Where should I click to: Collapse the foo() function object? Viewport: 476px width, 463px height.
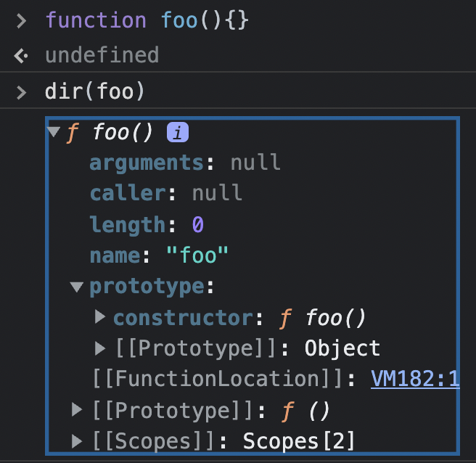point(54,132)
